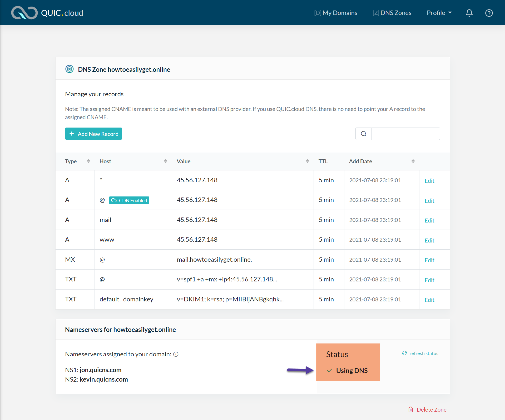Open the DNS Zones menu item
505x420 pixels.
392,13
